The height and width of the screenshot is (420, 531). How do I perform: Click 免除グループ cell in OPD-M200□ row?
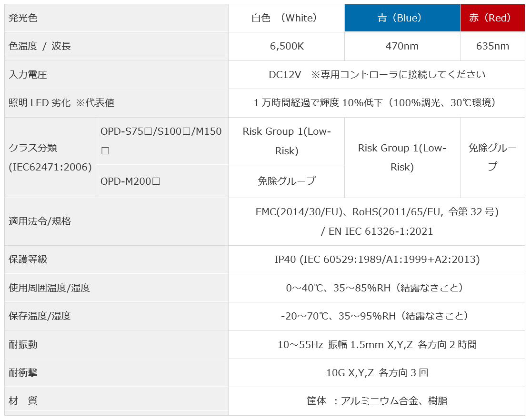(287, 181)
